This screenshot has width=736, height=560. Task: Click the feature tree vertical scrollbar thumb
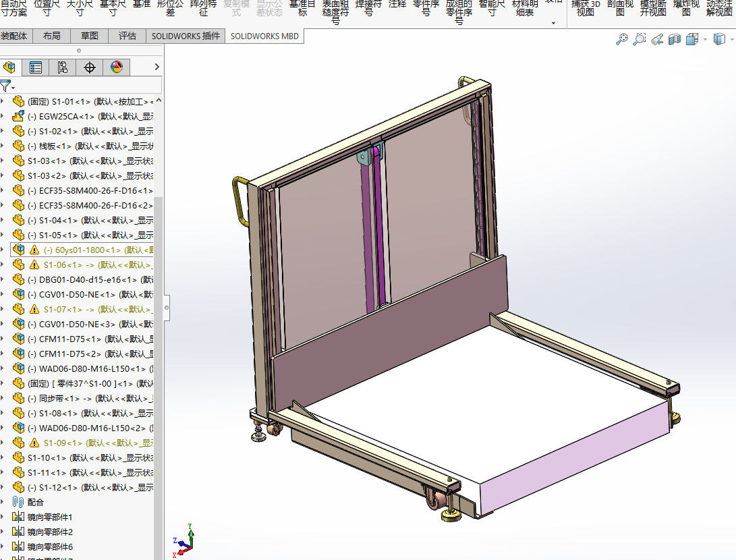pos(158,378)
